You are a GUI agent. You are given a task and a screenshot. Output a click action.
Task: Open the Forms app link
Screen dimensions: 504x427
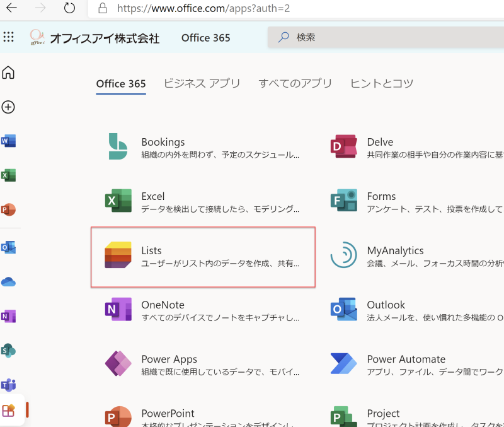click(x=381, y=196)
